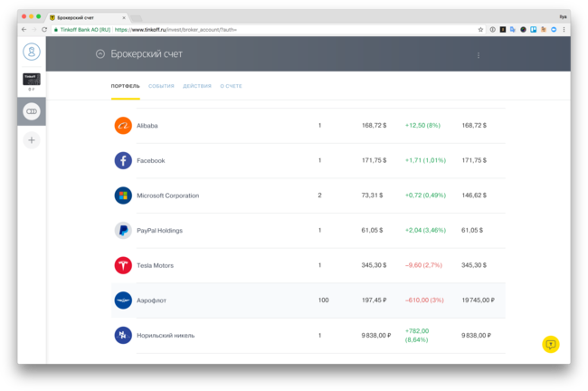Click the plus icon to add product
588x391 pixels.
coord(32,140)
